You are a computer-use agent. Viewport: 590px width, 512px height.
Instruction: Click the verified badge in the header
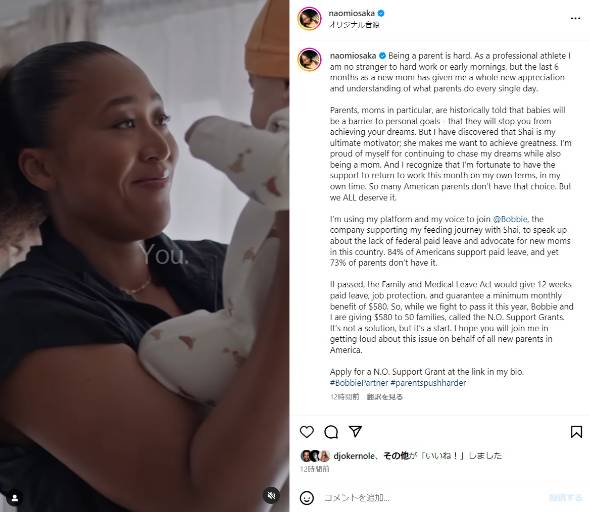(x=381, y=13)
